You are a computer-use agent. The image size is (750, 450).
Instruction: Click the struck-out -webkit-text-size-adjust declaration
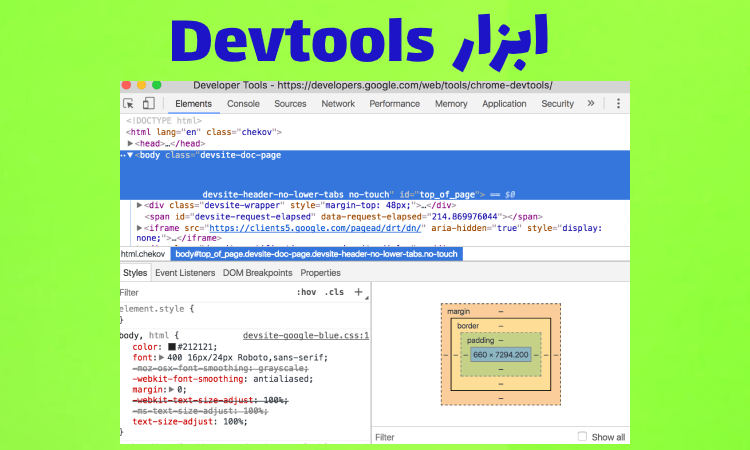(x=210, y=400)
